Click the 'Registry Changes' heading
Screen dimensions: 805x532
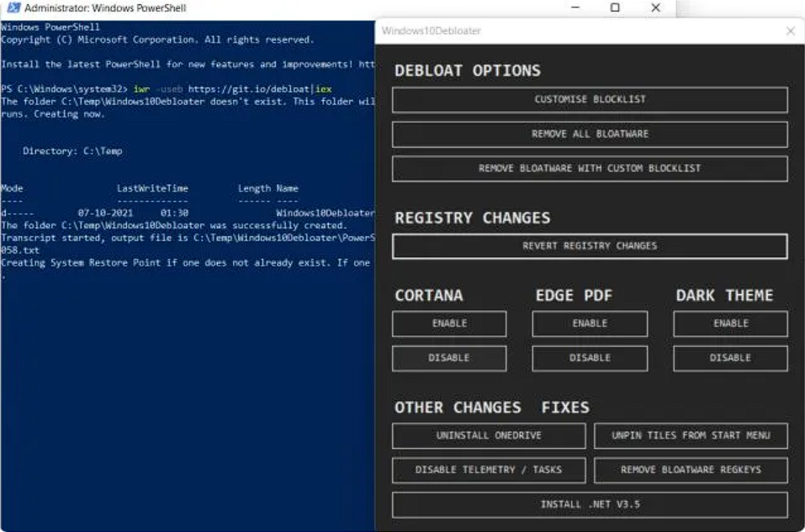click(473, 218)
